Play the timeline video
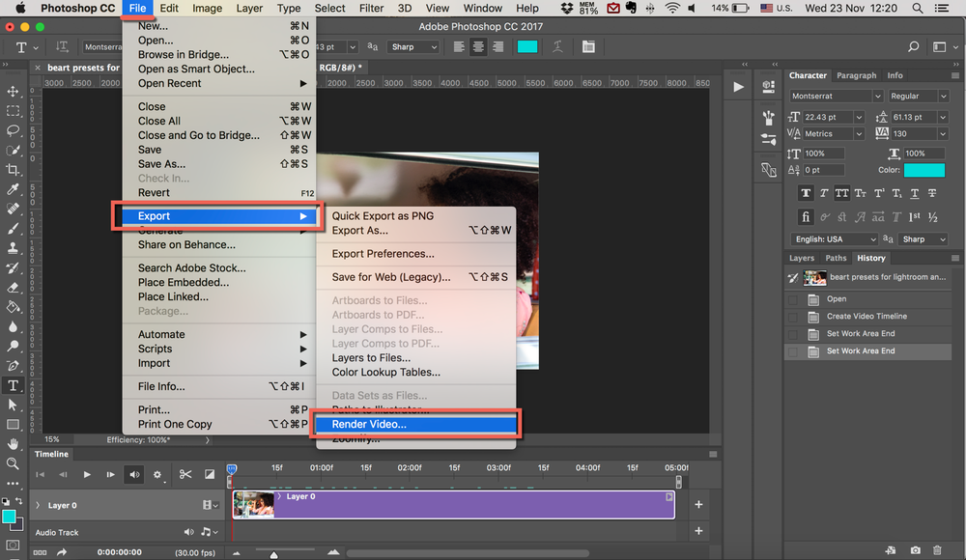This screenshot has height=560, width=966. [87, 474]
